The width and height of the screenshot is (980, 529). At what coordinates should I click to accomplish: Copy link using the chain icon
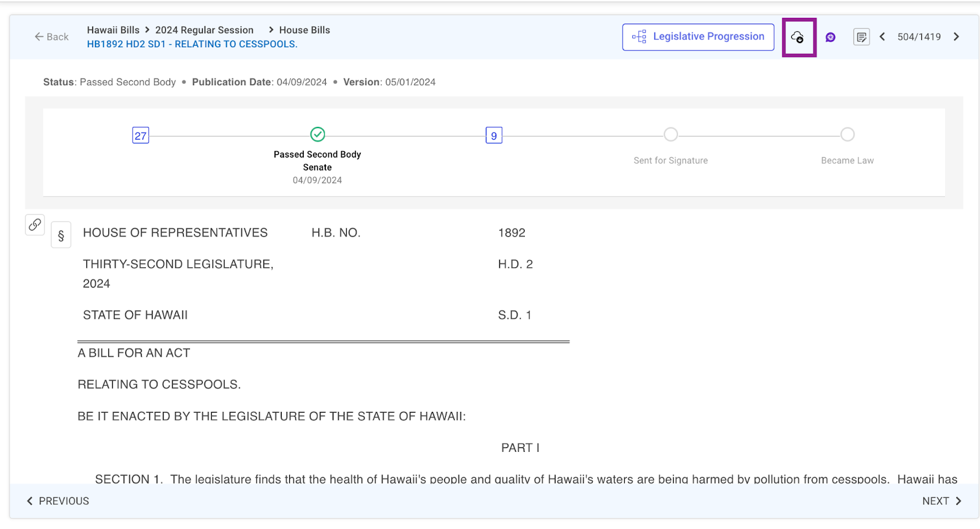pyautogui.click(x=35, y=224)
